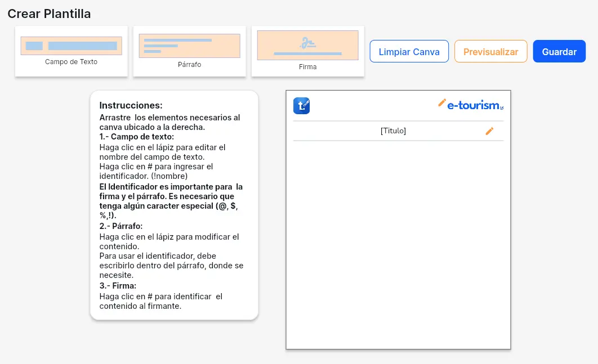598x364 pixels.
Task: Click the '3.- Firma:' instruction heading
Action: [x=118, y=286]
